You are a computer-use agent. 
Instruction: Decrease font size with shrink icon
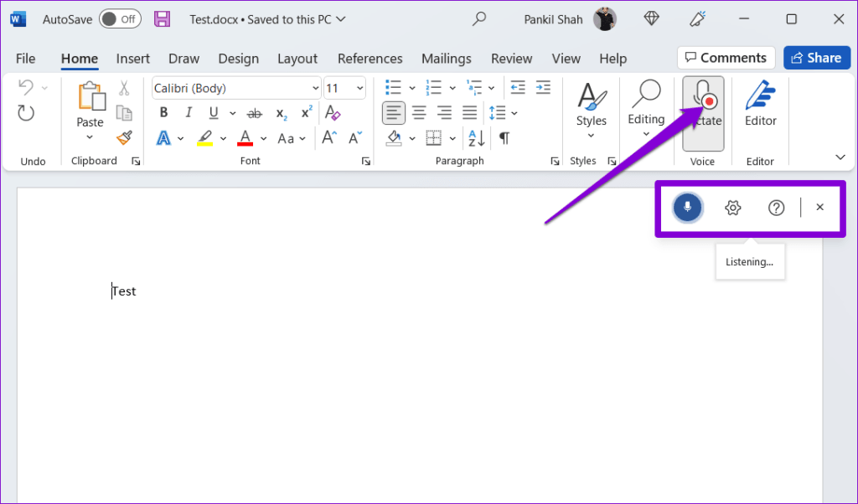355,138
